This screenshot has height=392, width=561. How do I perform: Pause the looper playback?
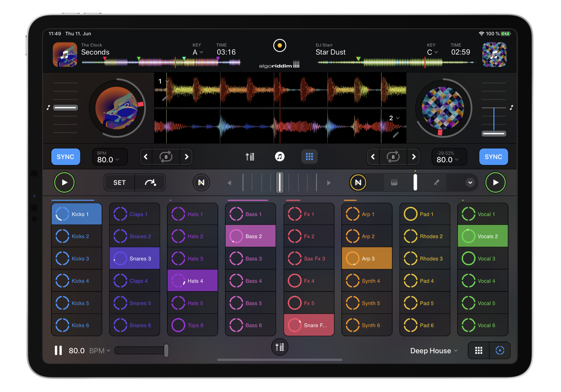point(58,350)
